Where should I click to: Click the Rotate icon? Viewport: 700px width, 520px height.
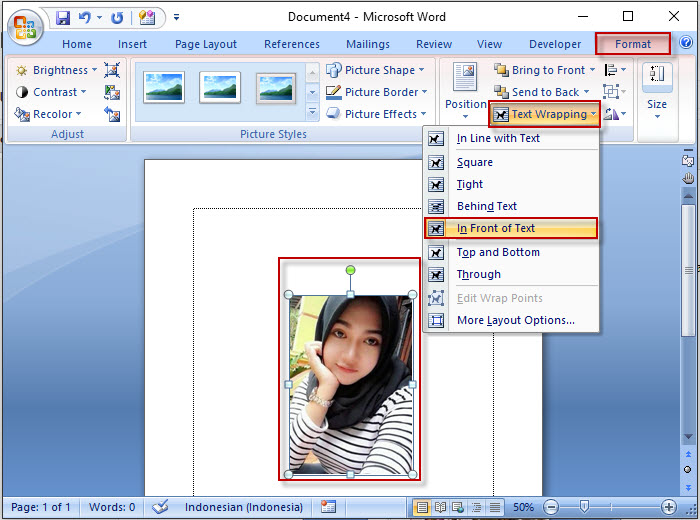[x=614, y=114]
